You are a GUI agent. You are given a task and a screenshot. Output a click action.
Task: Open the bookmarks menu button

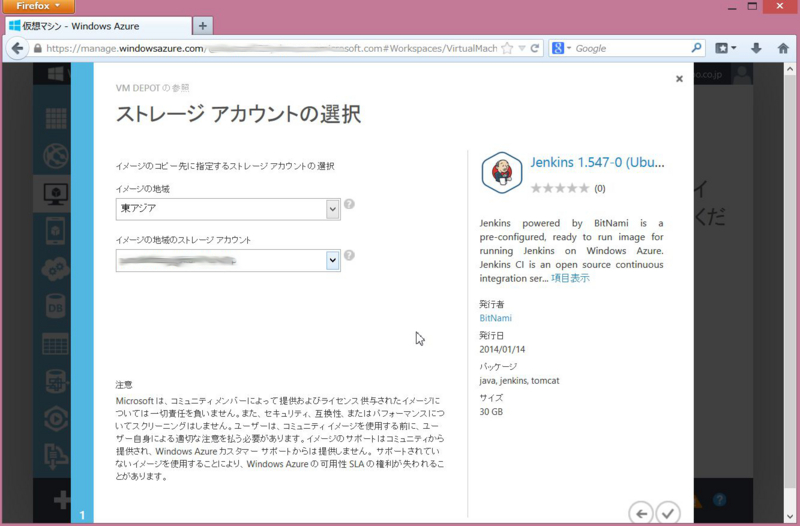click(726, 48)
